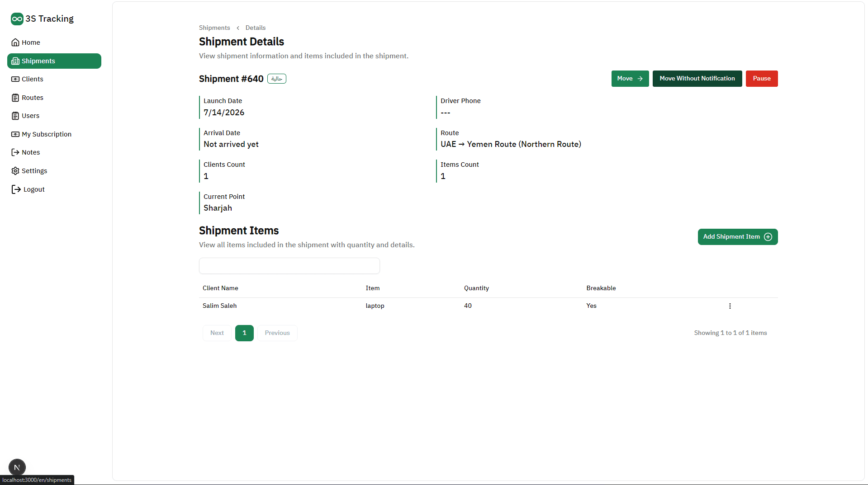Click the Clients sidebar icon
The image size is (868, 485).
[15, 79]
